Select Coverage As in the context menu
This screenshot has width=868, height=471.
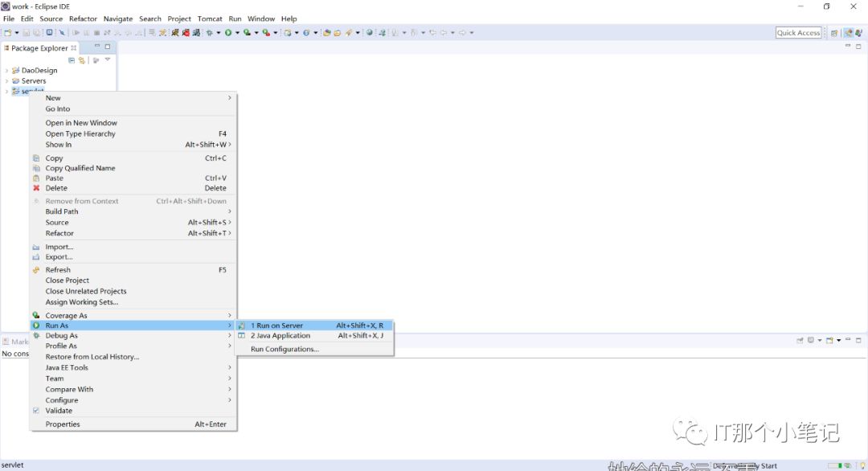[133, 316]
